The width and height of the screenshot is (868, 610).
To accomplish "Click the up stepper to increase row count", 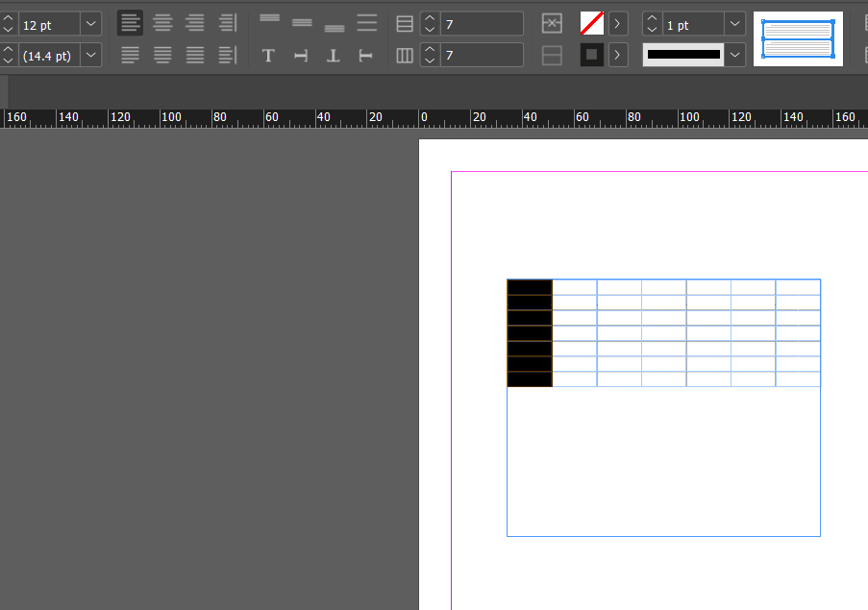I will pos(429,17).
